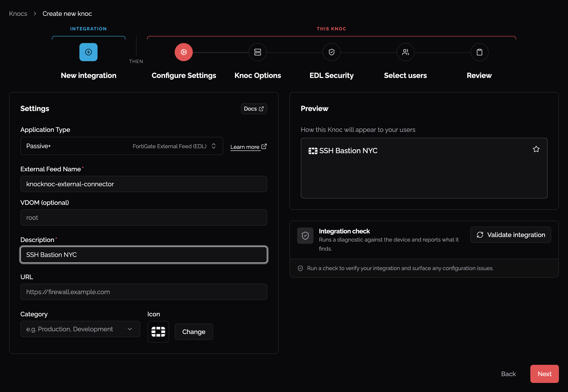Image resolution: width=568 pixels, height=392 pixels.
Task: Select the Configure Settings gear step icon
Action: click(x=184, y=52)
